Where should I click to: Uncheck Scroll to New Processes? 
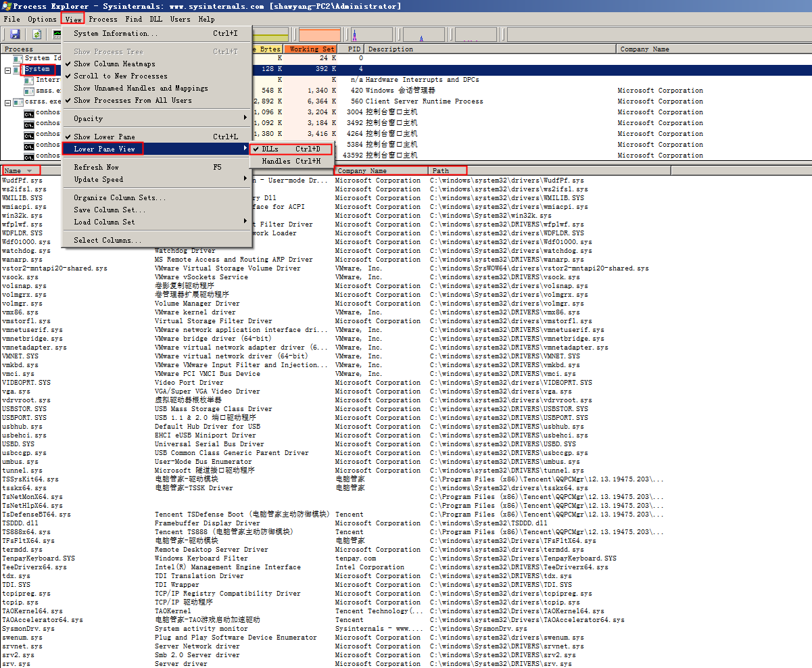(x=120, y=76)
